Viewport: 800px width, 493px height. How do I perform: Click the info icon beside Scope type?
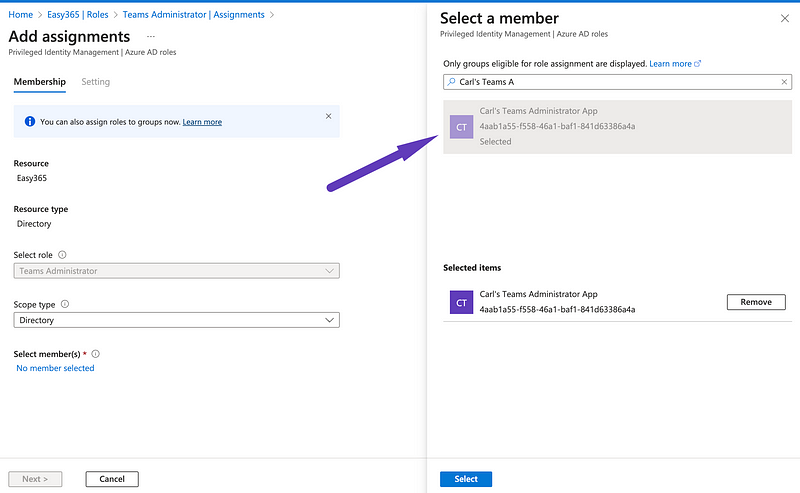click(x=65, y=304)
